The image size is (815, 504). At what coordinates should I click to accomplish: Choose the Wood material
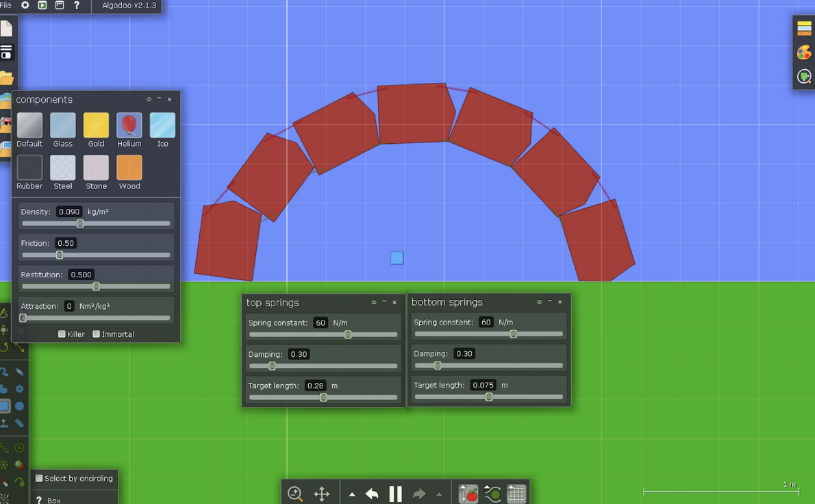129,168
